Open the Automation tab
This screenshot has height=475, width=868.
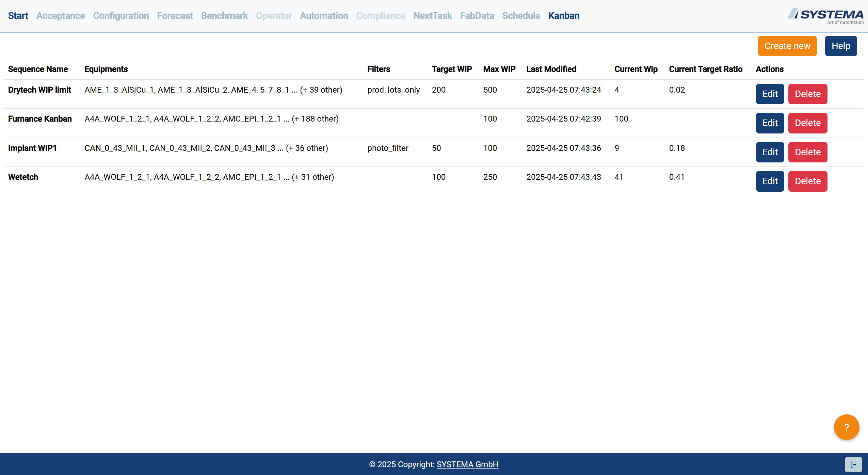pos(324,16)
